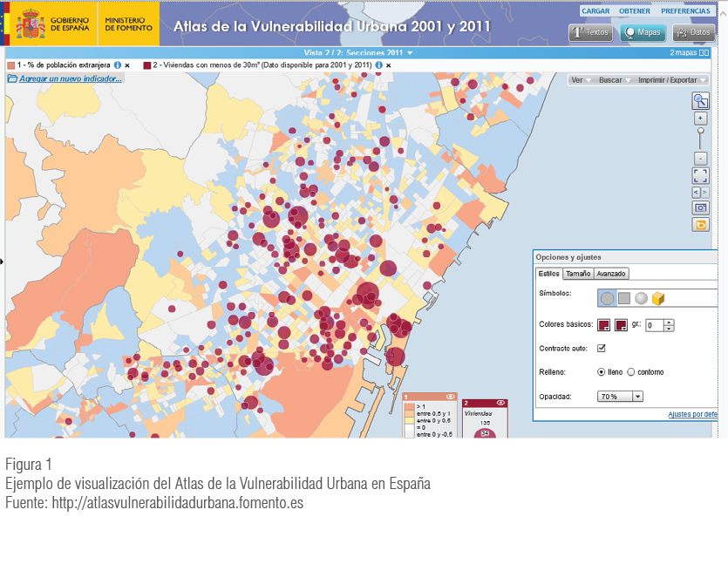Click the orange refresh map icon

point(700,225)
